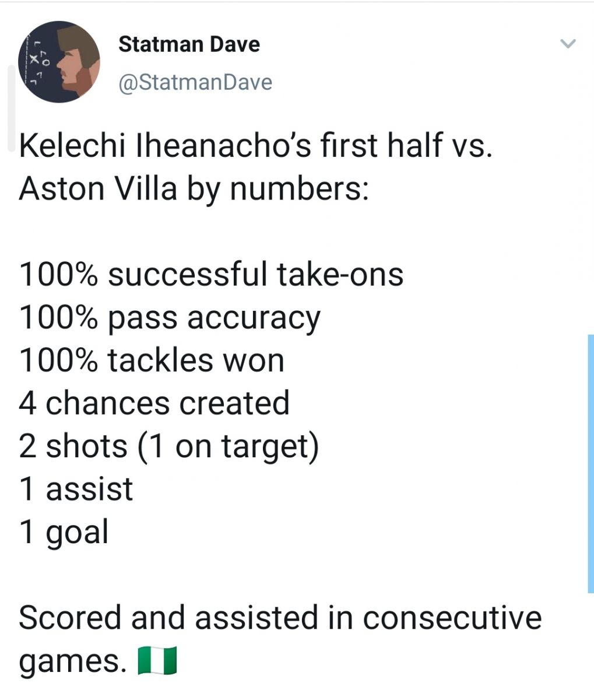The image size is (594, 700).
Task: Click the Nigerian flag emoji
Action: (157, 662)
